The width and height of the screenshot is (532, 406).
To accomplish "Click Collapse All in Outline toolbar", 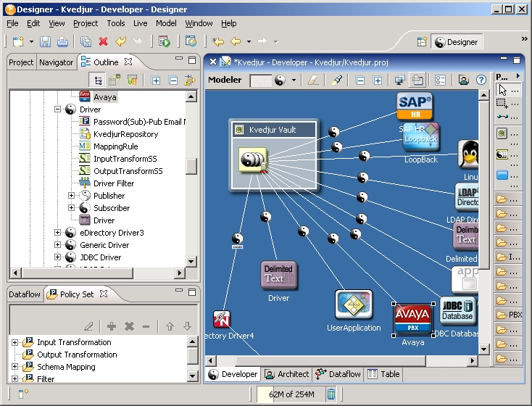I will coord(173,80).
